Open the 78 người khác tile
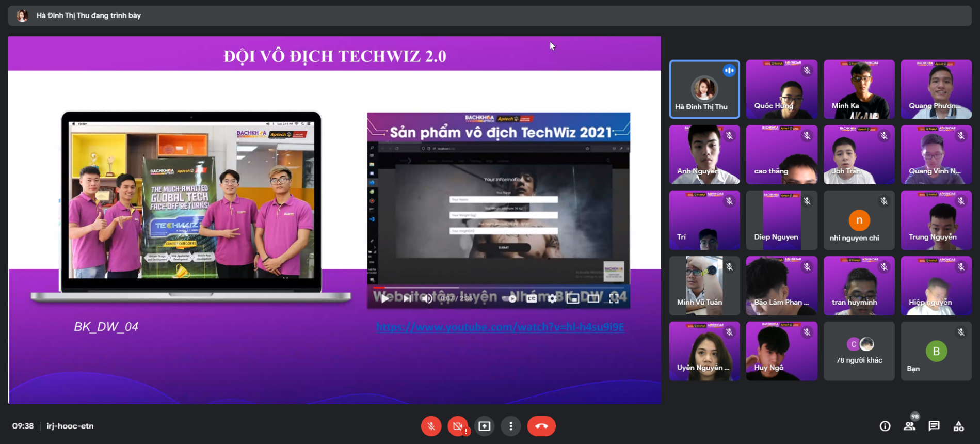Screen dimensions: 980x444 point(859,352)
